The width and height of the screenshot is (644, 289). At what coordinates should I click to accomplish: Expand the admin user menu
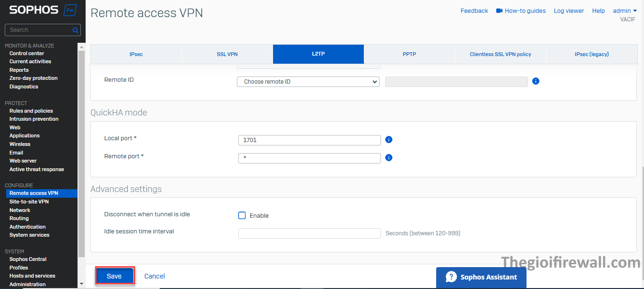point(624,10)
